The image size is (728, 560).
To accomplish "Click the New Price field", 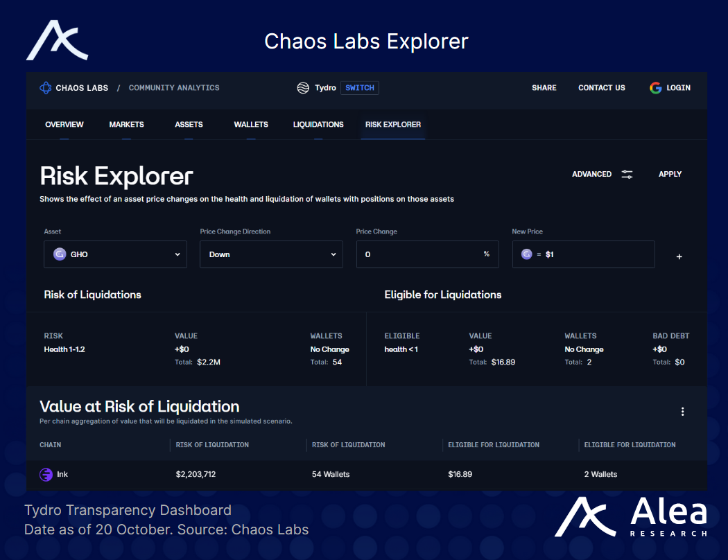I will pyautogui.click(x=584, y=254).
